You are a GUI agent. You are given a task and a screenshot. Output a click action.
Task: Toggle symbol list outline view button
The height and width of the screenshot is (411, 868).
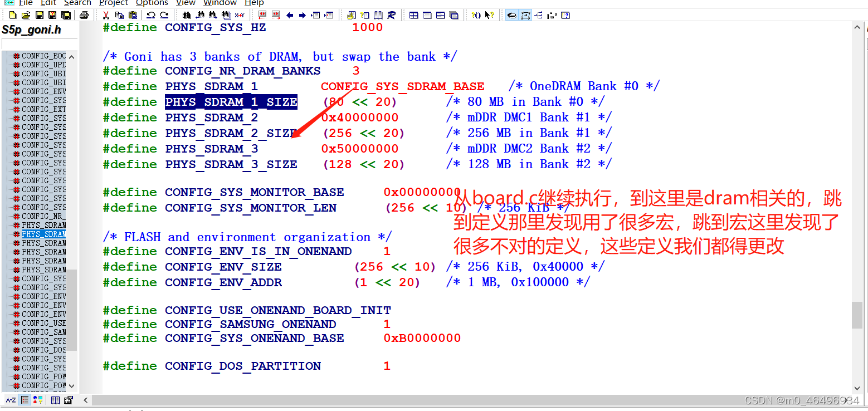point(25,400)
